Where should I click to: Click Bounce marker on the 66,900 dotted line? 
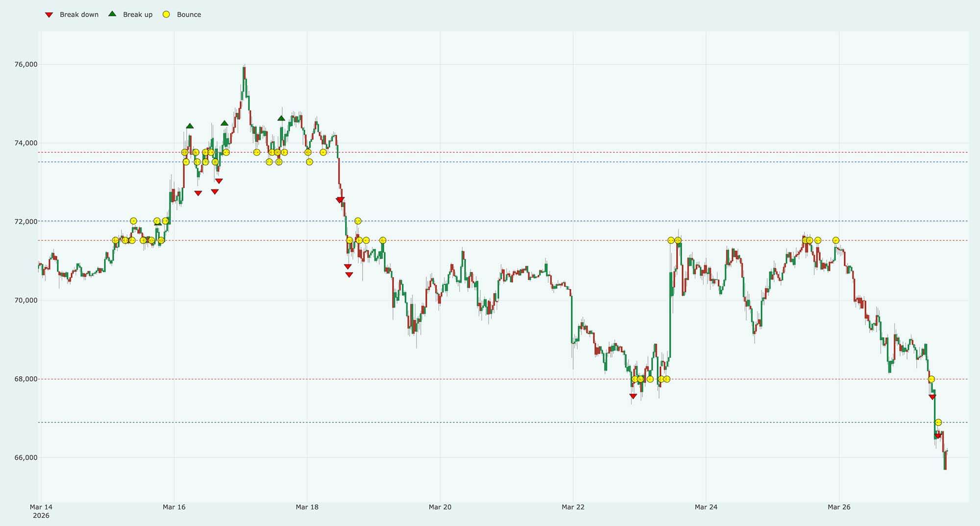(938, 422)
